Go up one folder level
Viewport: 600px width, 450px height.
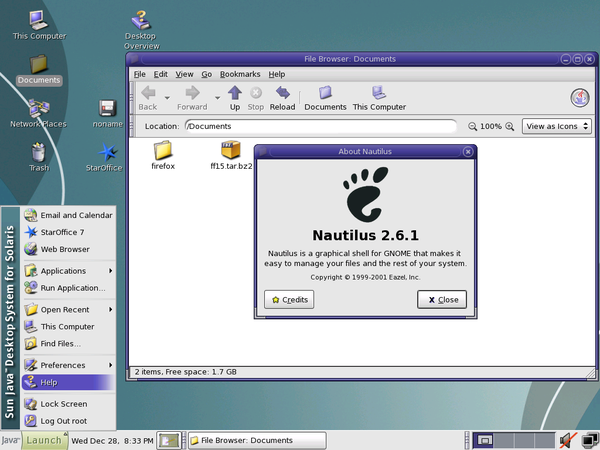(x=235, y=98)
